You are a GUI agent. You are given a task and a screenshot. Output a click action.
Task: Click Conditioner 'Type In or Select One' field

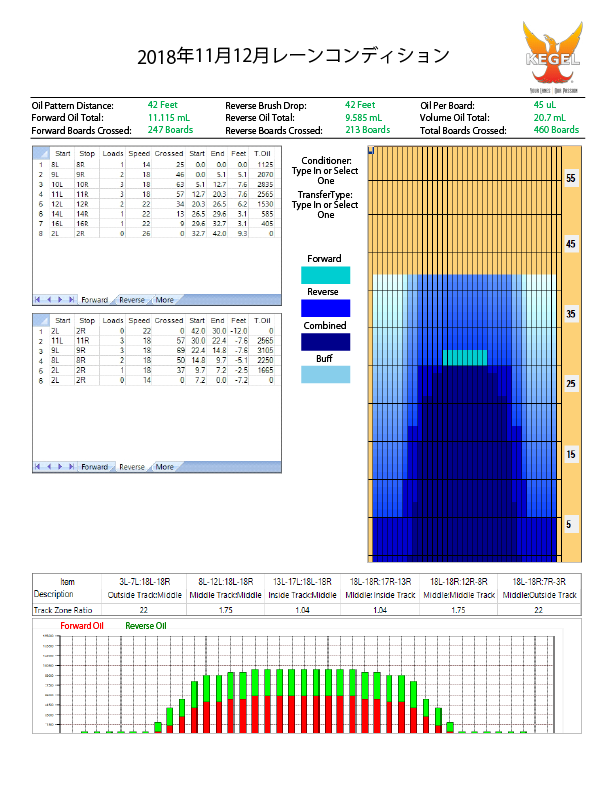[x=325, y=176]
